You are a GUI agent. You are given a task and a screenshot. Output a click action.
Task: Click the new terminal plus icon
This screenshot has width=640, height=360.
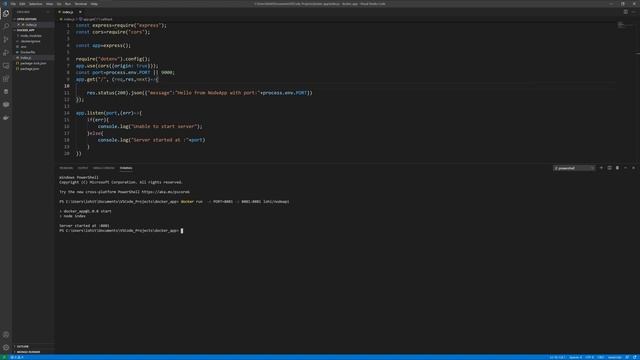[x=601, y=168]
